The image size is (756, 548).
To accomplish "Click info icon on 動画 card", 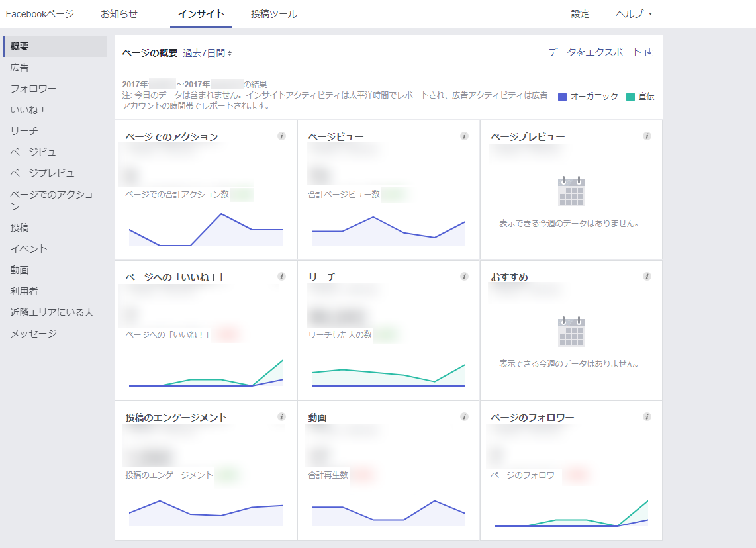I will (x=464, y=417).
